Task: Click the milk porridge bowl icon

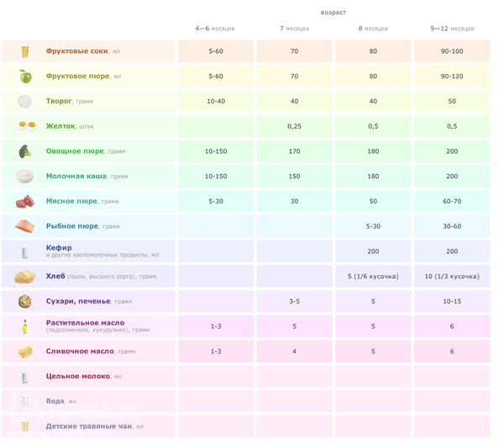Action: pos(24,177)
